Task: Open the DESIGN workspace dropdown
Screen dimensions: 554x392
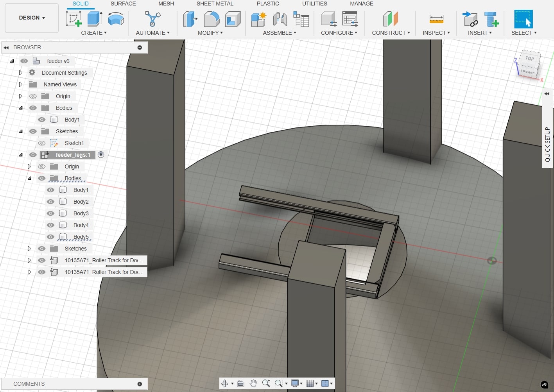Action: point(32,18)
